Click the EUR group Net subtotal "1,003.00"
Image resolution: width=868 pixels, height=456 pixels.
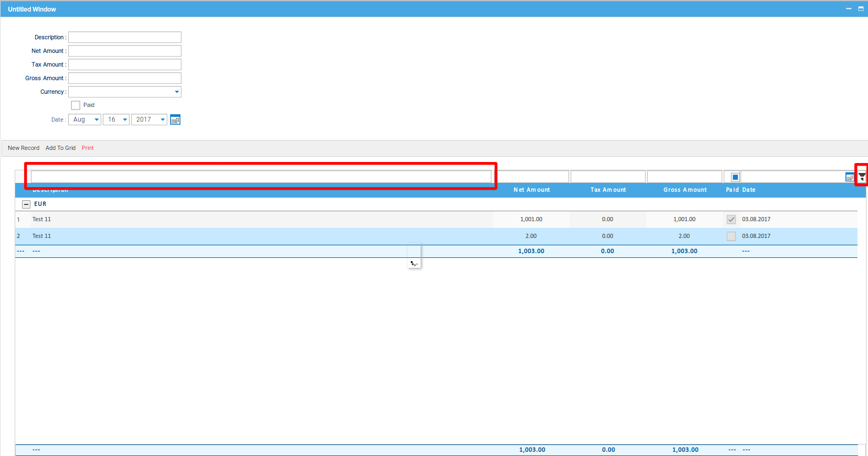(x=531, y=252)
